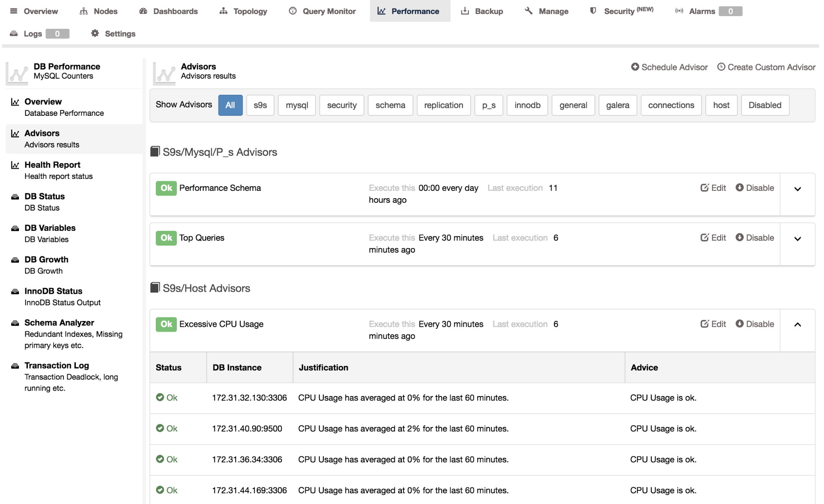Click the Query Monitor clock icon
Image resolution: width=824 pixels, height=504 pixels.
[293, 11]
